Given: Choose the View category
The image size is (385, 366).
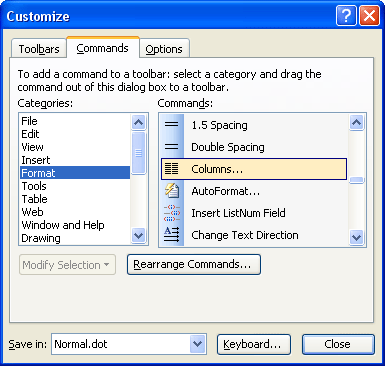Looking at the screenshot, I should pos(75,147).
